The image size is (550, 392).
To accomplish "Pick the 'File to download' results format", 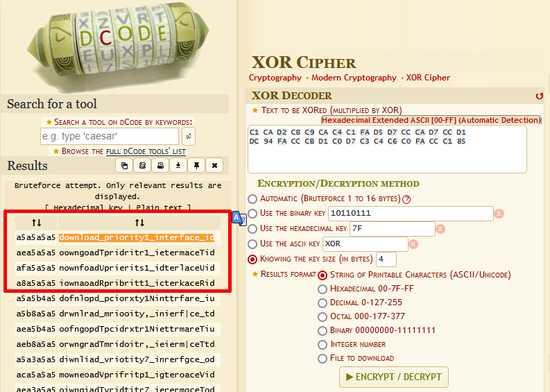I will 323,358.
